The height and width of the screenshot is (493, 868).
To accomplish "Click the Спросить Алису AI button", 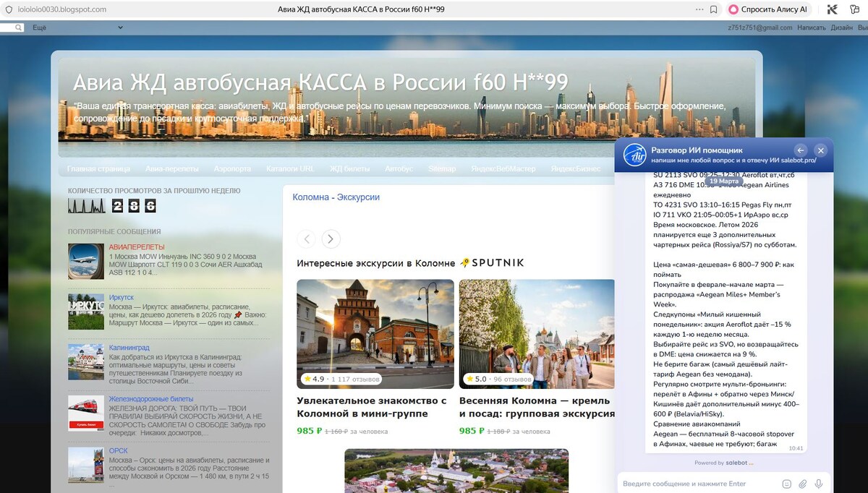I will (767, 9).
